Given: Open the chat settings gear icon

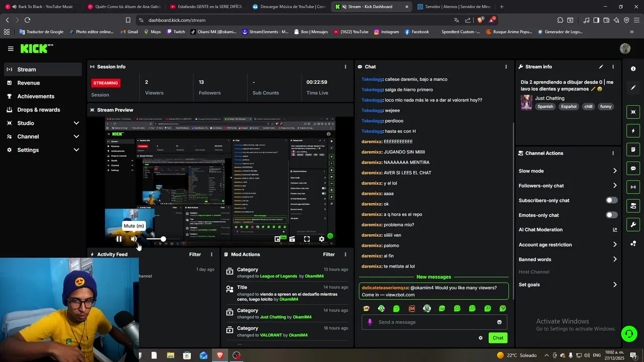Looking at the screenshot, I should (x=480, y=338).
